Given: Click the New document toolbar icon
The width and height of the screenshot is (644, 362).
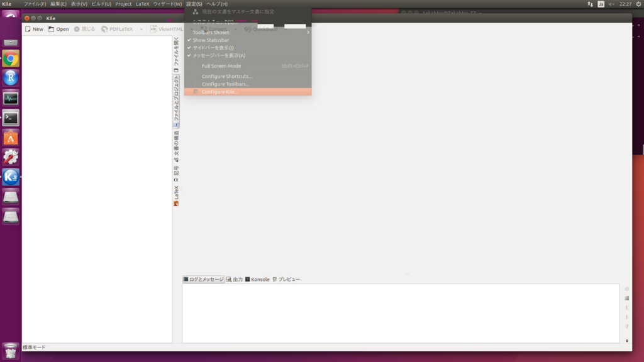Looking at the screenshot, I should pos(34,29).
